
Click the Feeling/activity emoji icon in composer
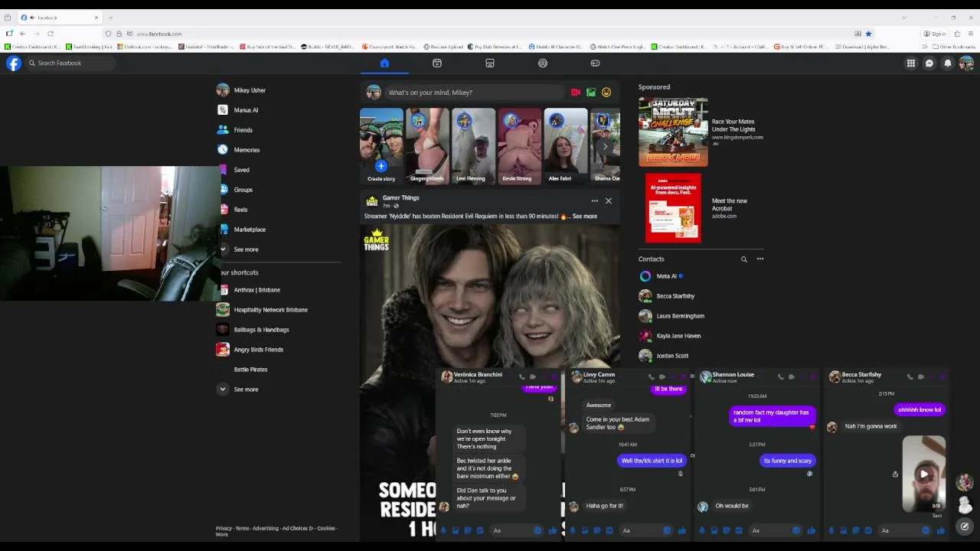pos(606,93)
